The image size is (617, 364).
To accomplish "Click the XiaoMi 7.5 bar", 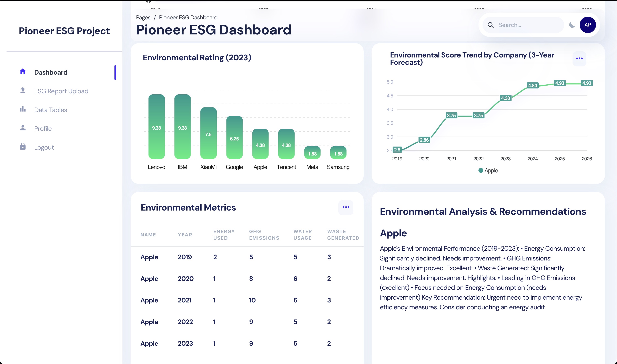I will tap(209, 133).
